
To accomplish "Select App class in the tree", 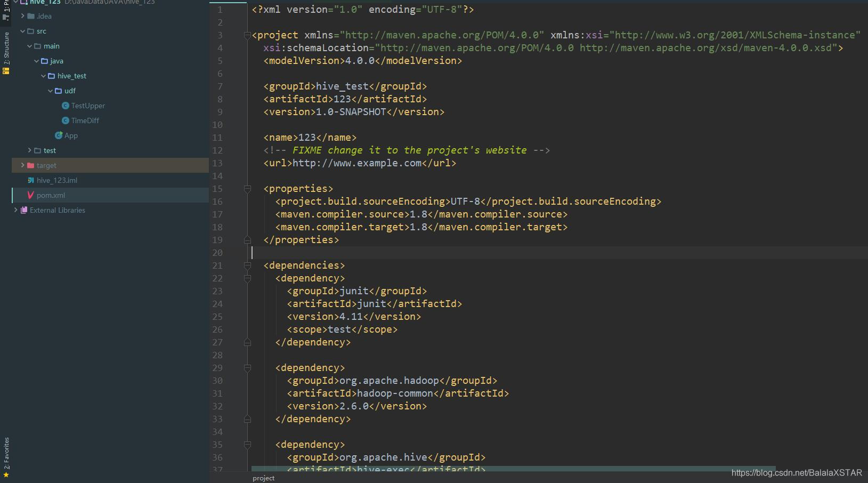I will pos(71,135).
